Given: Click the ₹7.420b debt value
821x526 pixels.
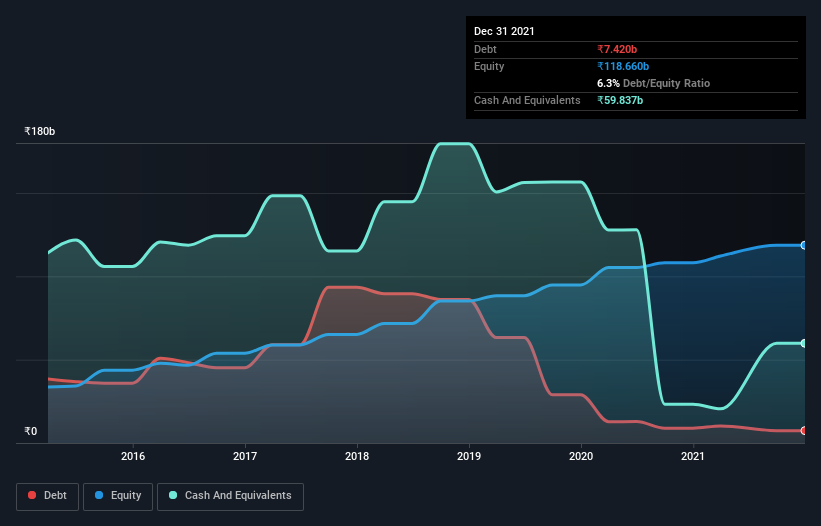Looking at the screenshot, I should click(x=617, y=49).
